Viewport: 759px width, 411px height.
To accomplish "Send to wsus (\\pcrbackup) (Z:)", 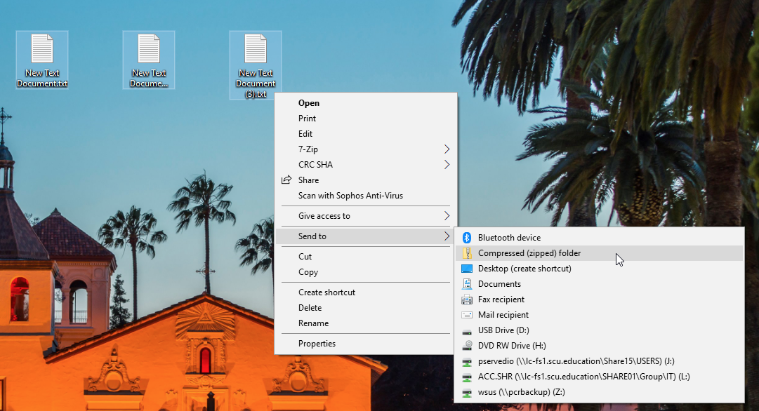I will click(599, 392).
